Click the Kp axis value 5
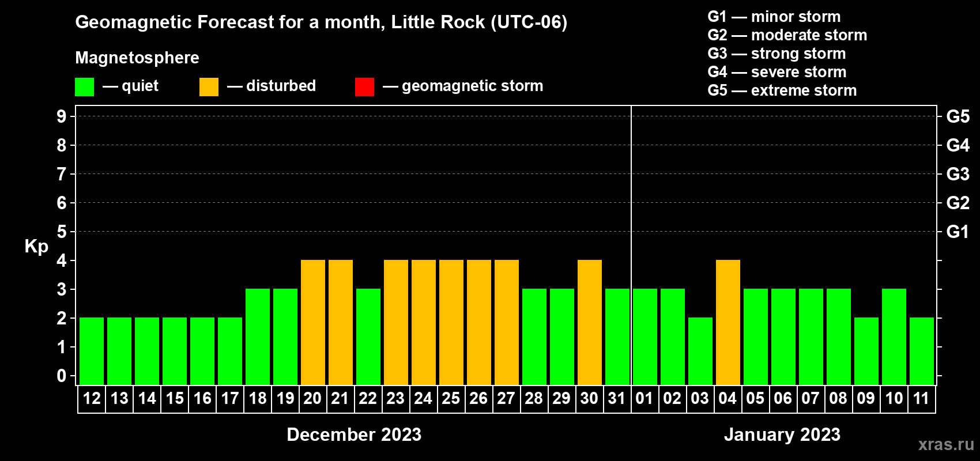The image size is (980, 461). point(62,232)
